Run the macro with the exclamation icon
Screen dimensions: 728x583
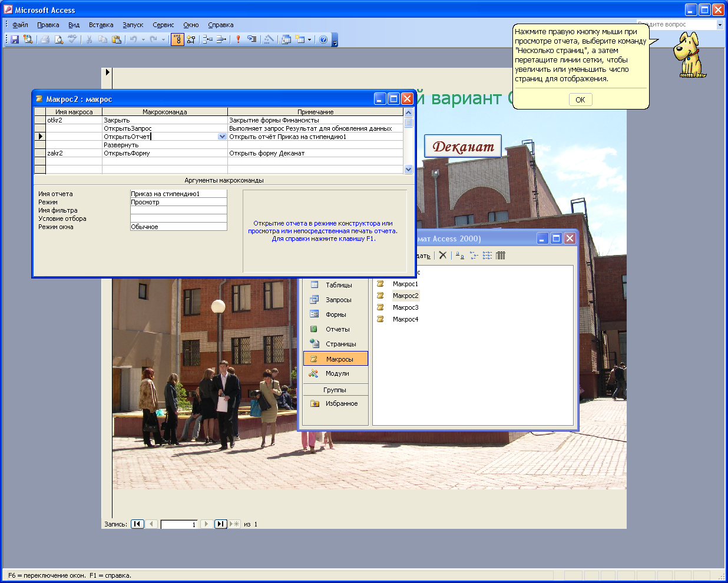coord(238,39)
